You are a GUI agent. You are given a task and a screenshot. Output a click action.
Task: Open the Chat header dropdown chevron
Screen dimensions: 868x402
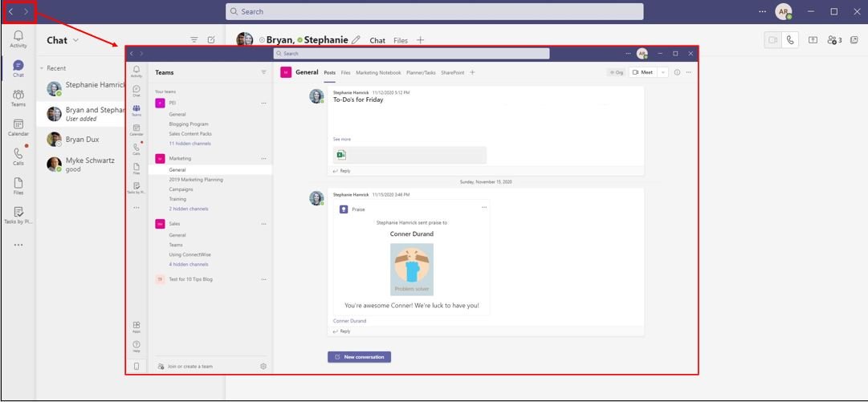point(75,40)
